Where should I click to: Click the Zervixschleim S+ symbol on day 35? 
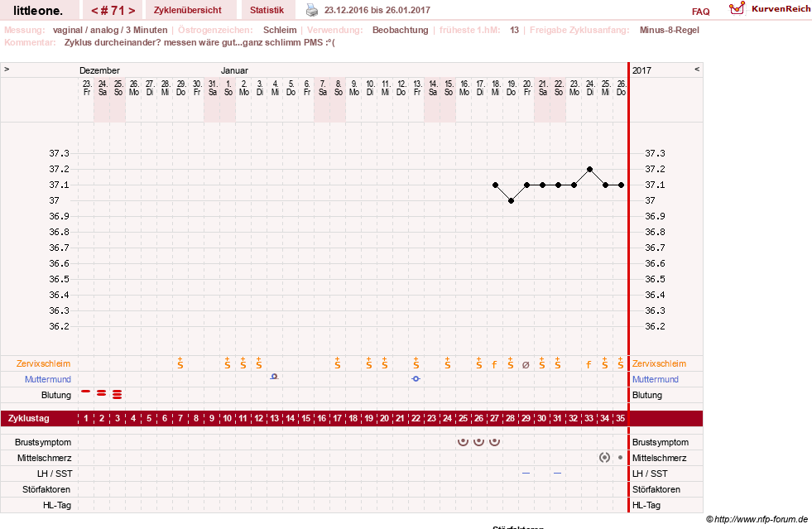point(621,363)
